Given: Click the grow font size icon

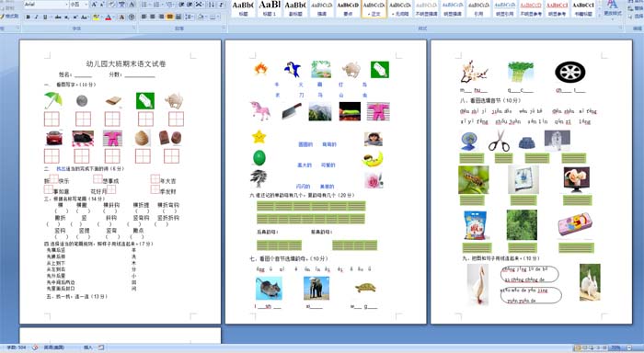Looking at the screenshot, I should [x=94, y=5].
